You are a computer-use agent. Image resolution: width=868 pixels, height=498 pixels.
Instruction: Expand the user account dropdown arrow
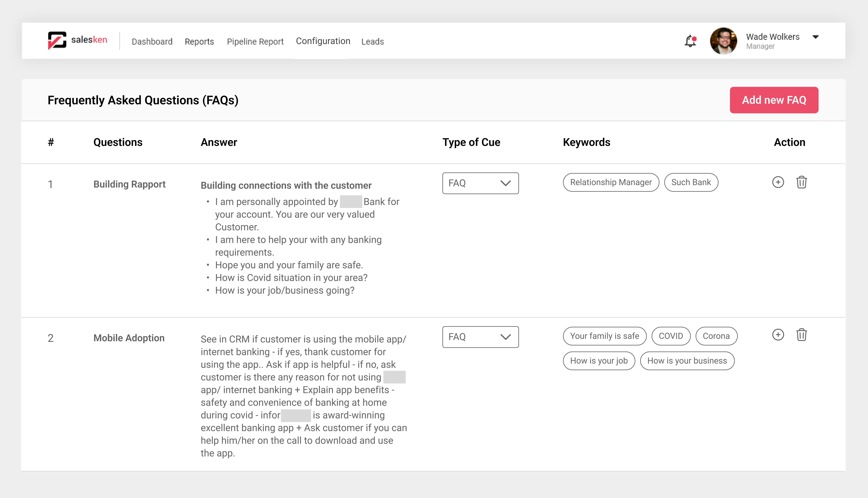coord(815,37)
